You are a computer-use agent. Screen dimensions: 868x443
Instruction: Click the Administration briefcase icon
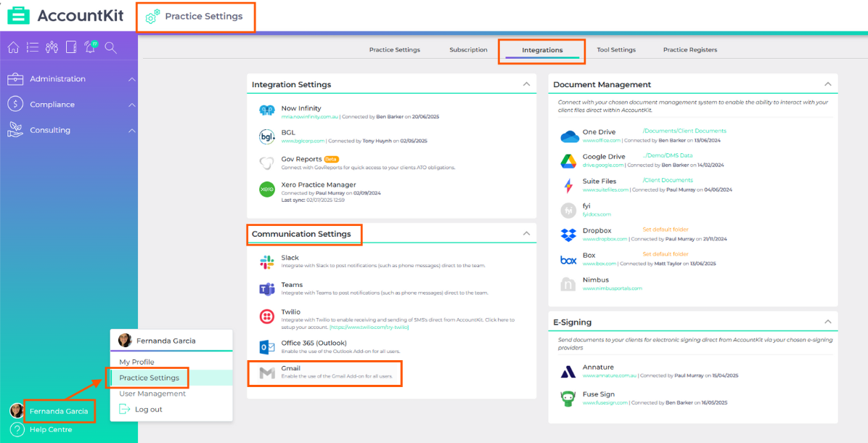point(15,79)
